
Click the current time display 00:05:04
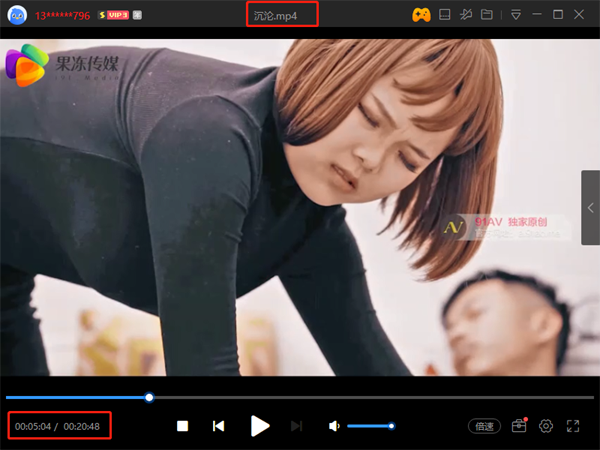pos(32,426)
